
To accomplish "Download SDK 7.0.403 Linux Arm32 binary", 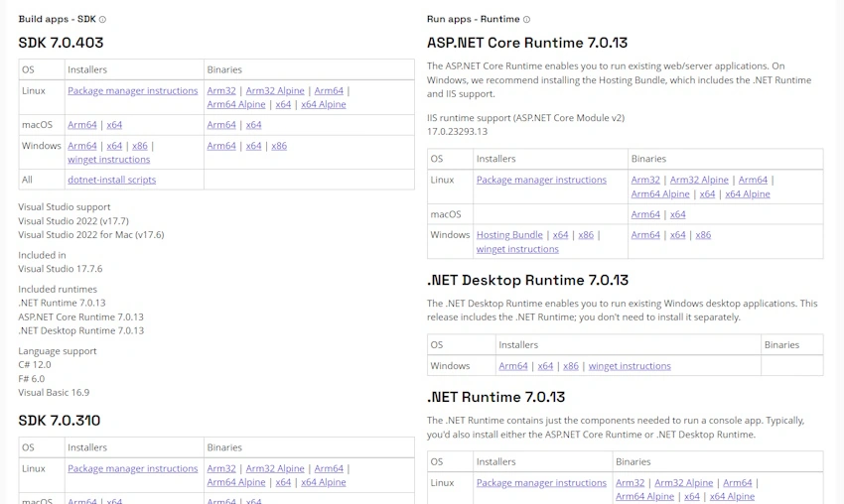I will 221,91.
